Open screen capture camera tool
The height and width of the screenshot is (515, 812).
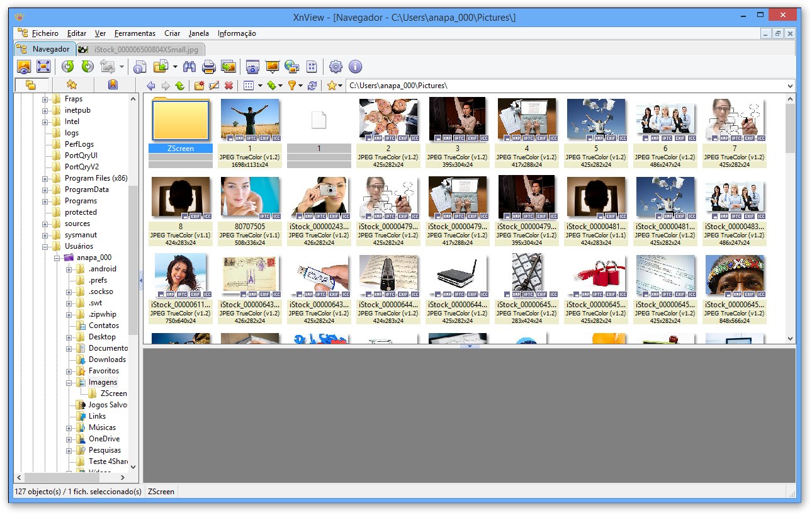[253, 67]
